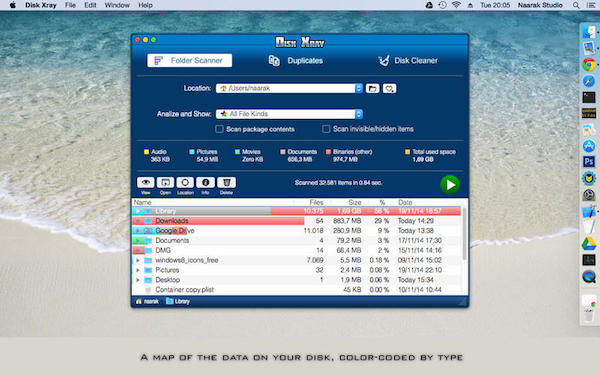Click the Google Drive menu bar icon
The width and height of the screenshot is (600, 375).
pos(429,5)
